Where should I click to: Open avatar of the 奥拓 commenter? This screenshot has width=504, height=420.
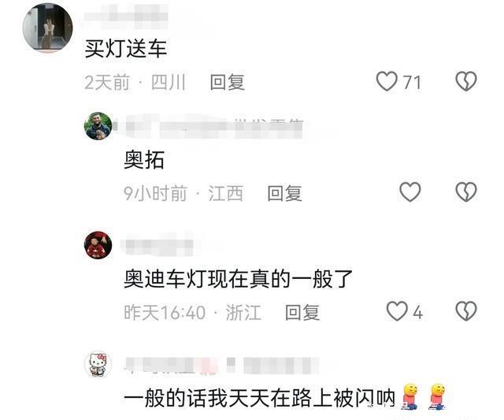(x=98, y=126)
